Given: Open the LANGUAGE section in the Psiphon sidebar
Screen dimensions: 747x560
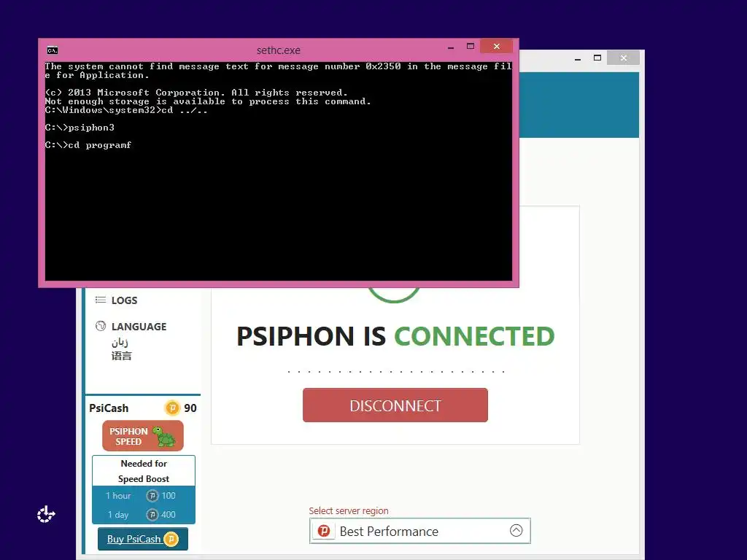Looking at the screenshot, I should point(139,327).
